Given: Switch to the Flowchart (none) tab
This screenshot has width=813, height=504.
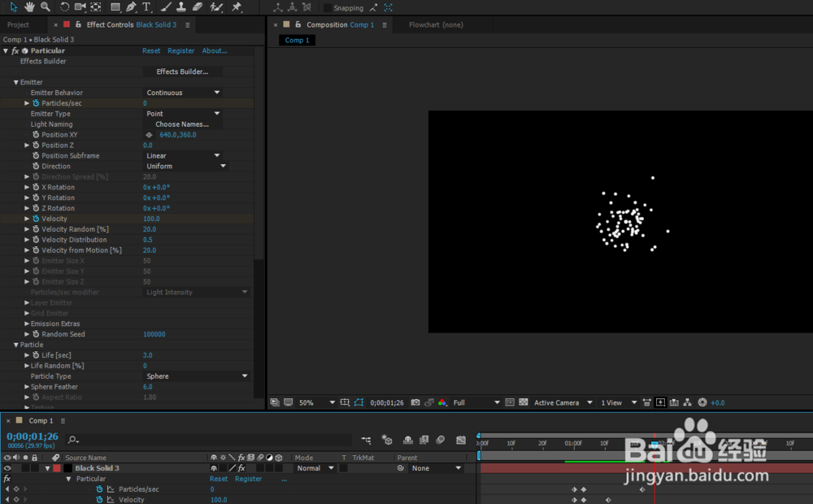Looking at the screenshot, I should [436, 25].
